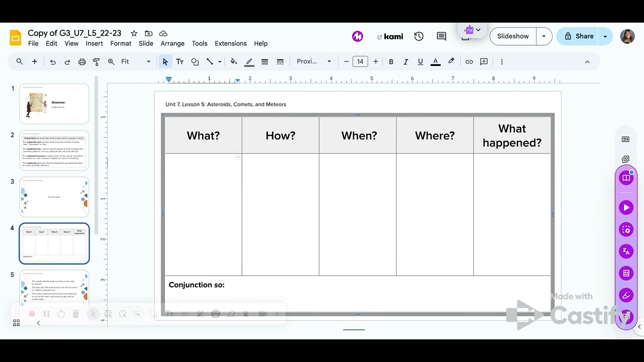
Task: Select the Text box tool
Action: 180,62
